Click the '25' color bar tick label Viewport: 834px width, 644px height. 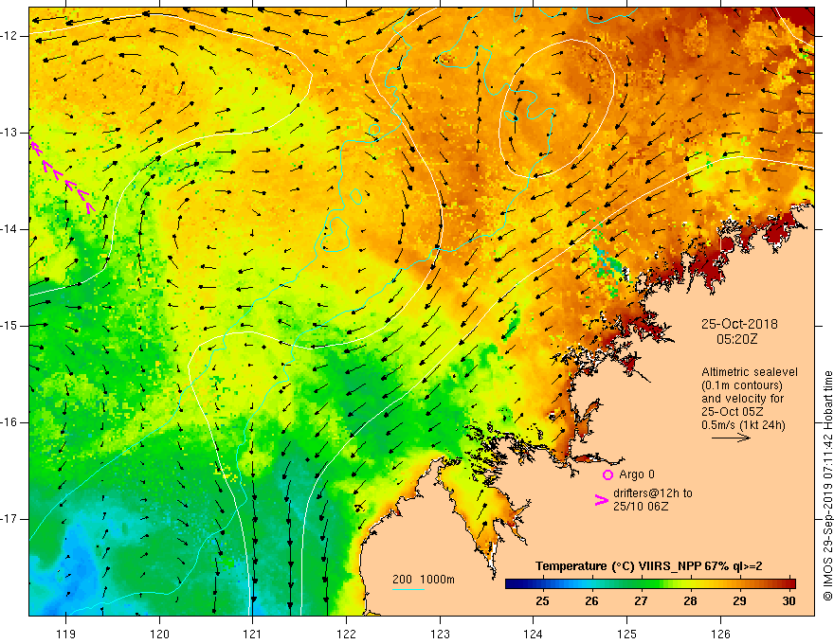coord(542,601)
